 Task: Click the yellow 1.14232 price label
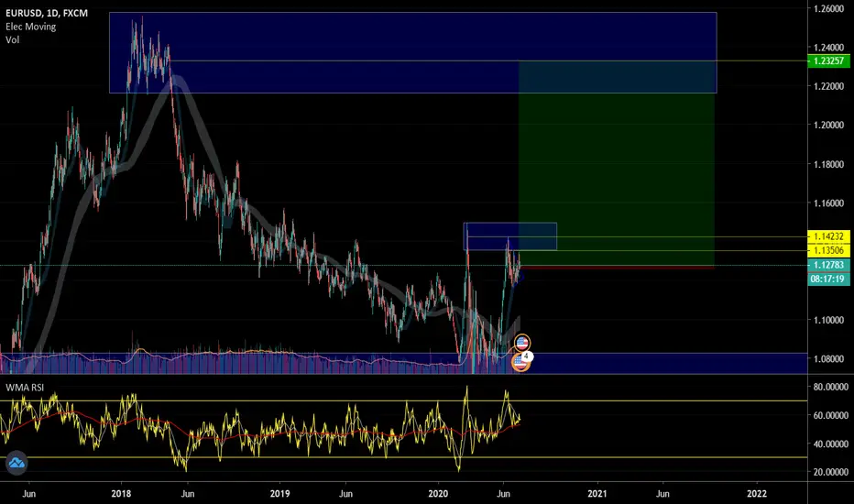[x=827, y=236]
